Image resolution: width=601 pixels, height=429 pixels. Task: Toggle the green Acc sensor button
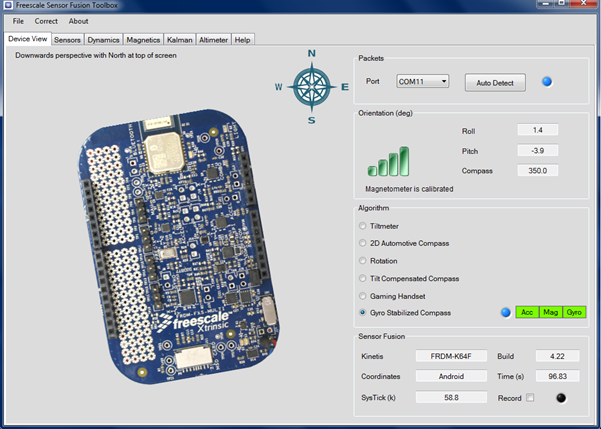[527, 312]
